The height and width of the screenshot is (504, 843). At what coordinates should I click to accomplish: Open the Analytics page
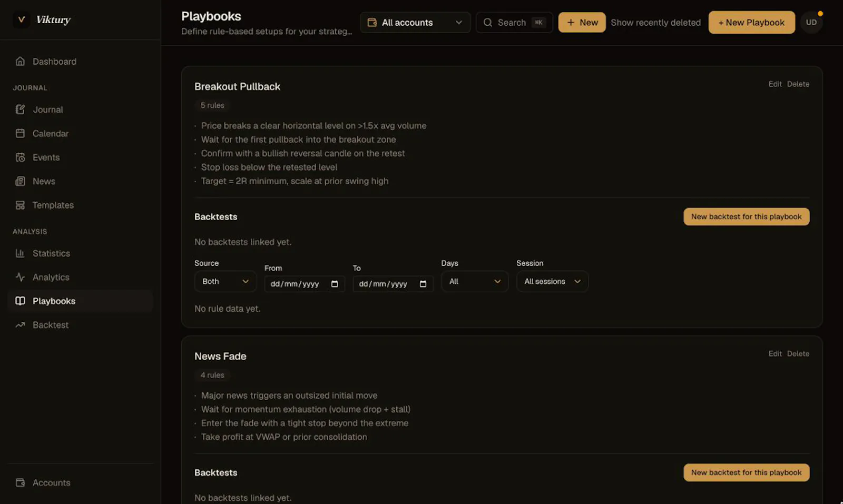click(x=80, y=277)
